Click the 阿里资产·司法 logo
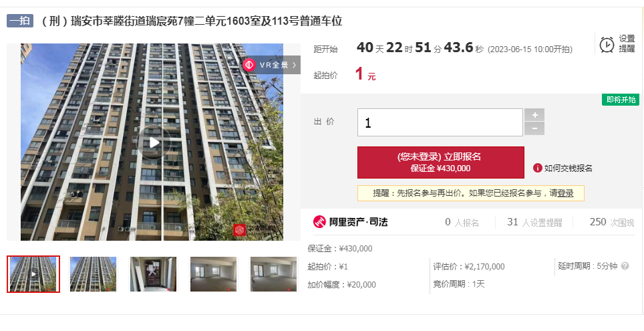Image resolution: width=644 pixels, height=331 pixels. point(350,222)
